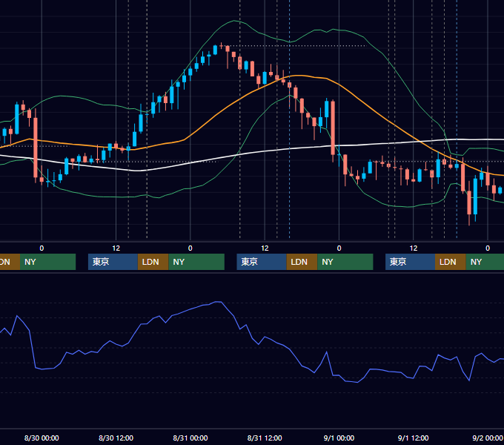This screenshot has height=445, width=504.
Task: Select the 東京 session block on 8/31
Action: pos(262,262)
